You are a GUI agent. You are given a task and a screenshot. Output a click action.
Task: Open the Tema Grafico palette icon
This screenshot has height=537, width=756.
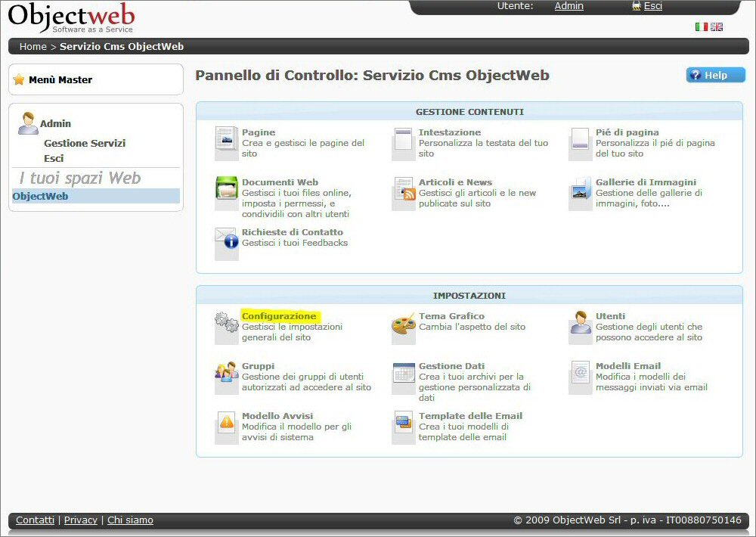point(404,325)
